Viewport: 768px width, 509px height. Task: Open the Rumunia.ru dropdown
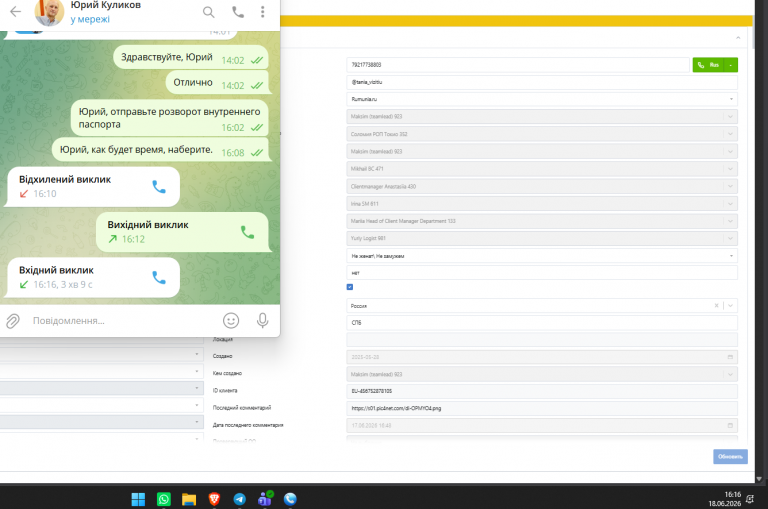542,99
